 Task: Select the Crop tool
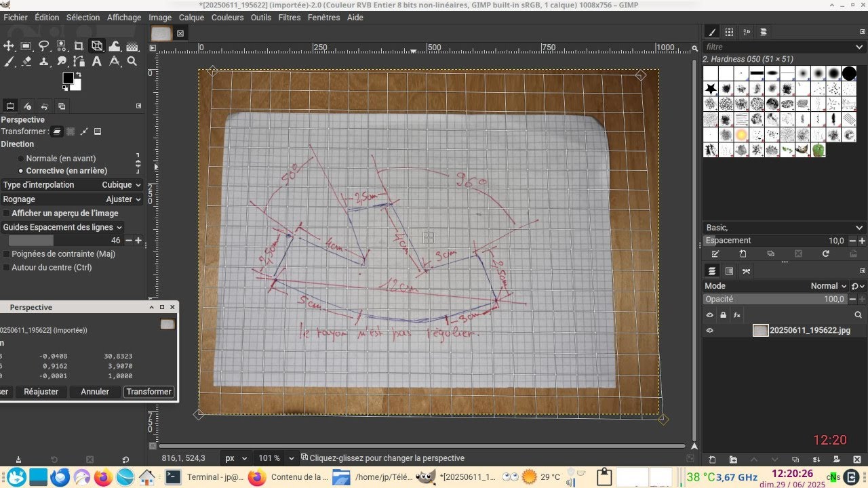[x=79, y=46]
